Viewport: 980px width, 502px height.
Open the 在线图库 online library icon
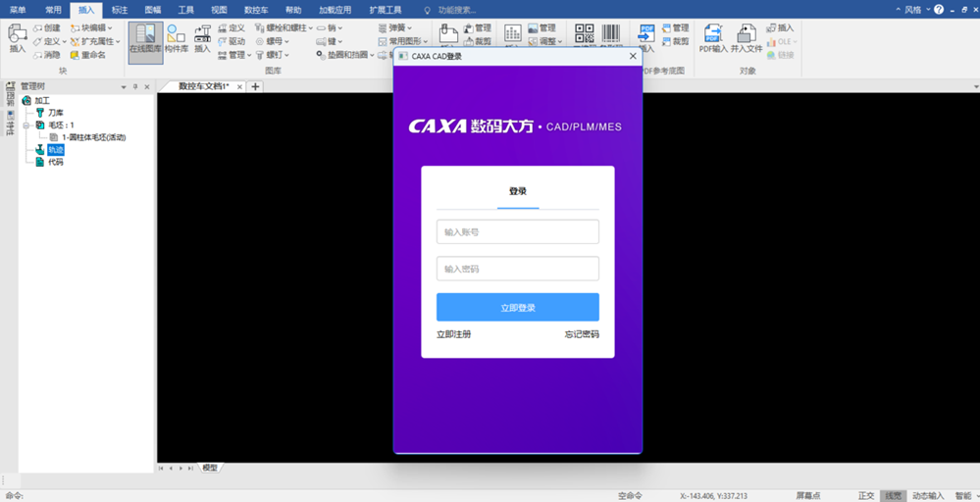click(x=145, y=42)
